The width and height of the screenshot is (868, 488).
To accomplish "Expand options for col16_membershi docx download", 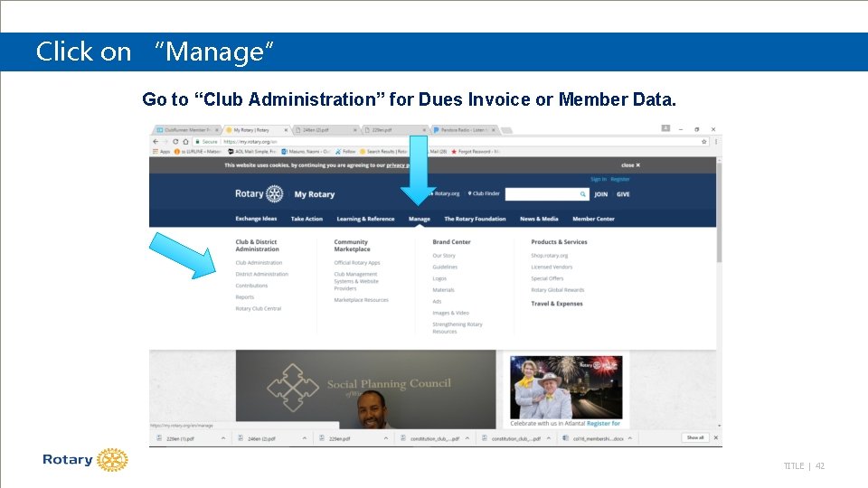I will click(x=630, y=438).
